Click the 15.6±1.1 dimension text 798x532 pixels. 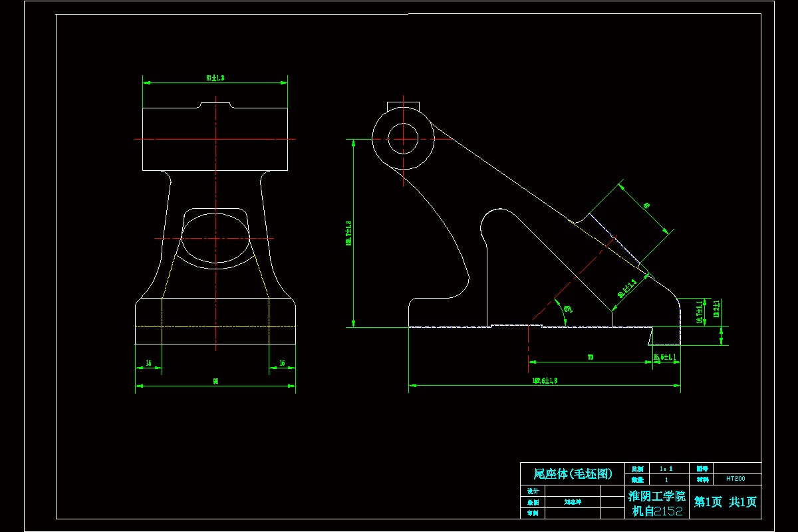665,358
